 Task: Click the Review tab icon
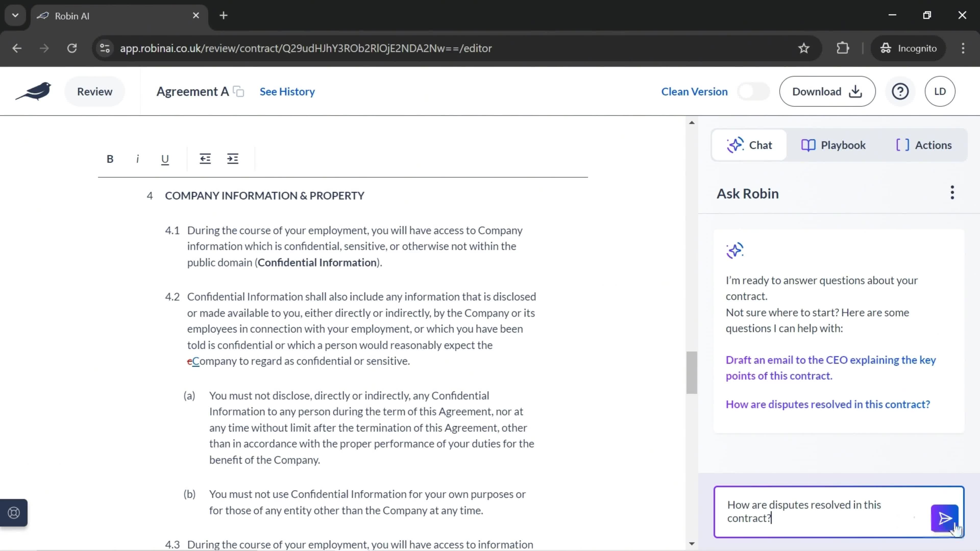pos(94,91)
